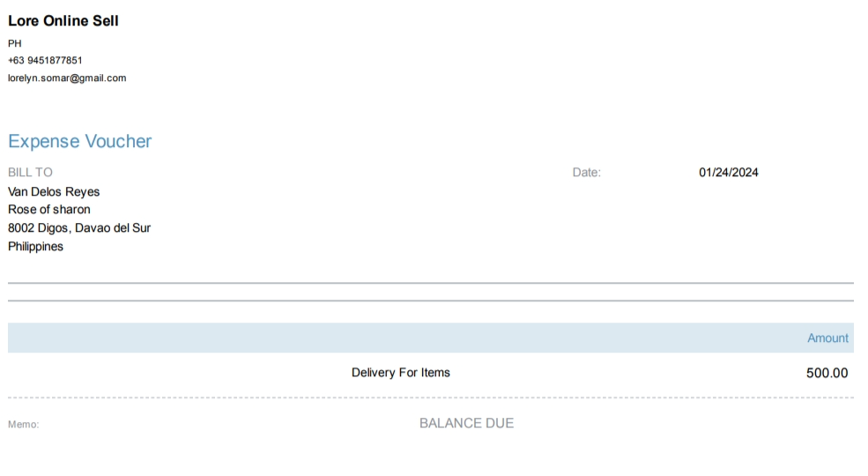Click the Memo: label
The height and width of the screenshot is (476, 868).
point(24,425)
